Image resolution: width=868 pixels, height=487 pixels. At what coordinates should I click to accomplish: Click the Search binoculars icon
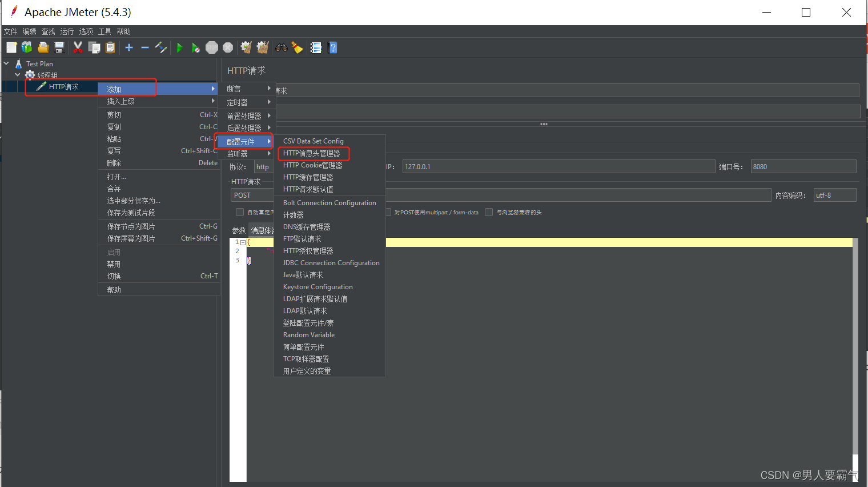pyautogui.click(x=282, y=47)
